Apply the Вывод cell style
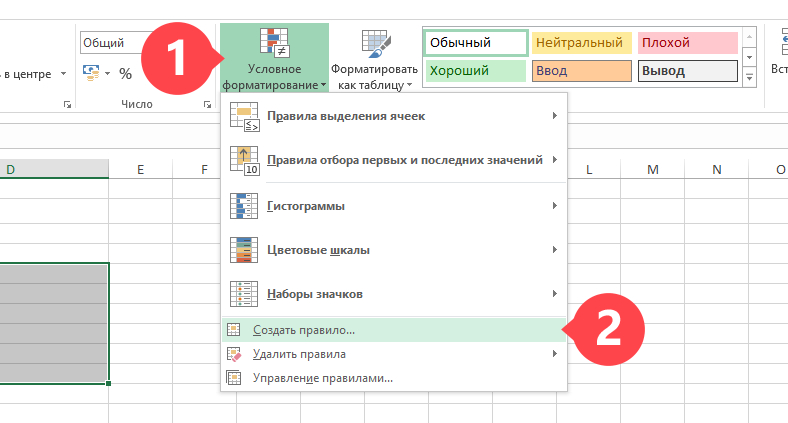 [x=688, y=71]
